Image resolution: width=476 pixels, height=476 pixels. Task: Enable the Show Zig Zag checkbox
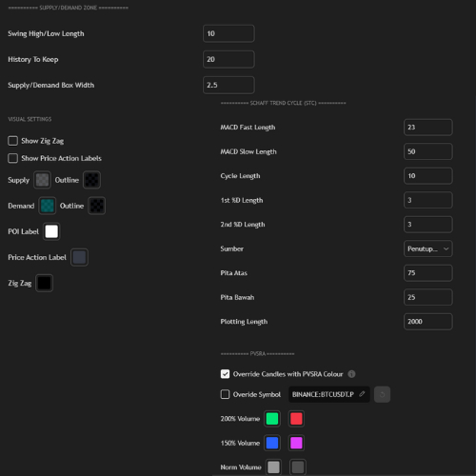12,141
